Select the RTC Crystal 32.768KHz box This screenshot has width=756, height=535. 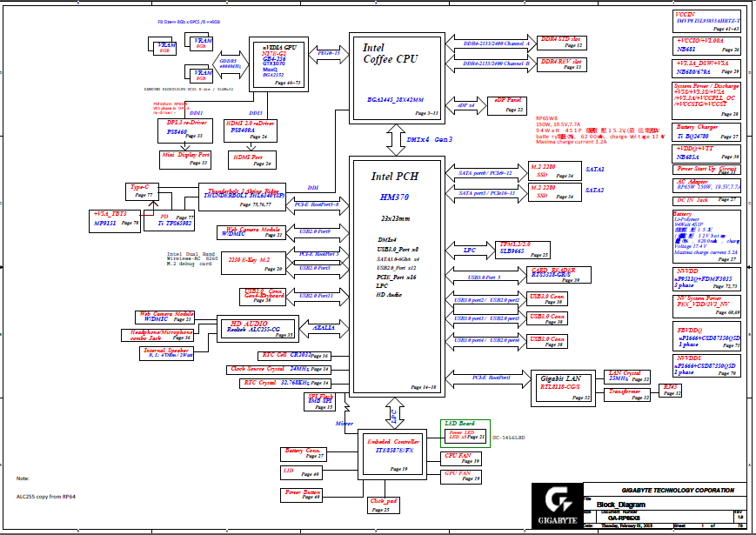(285, 383)
